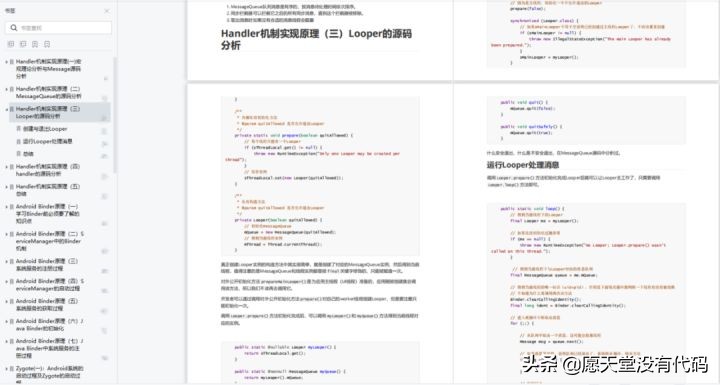
Task: Open bookmark Android Binder原理(五) 系统服务的获取过程
Action: tap(47, 305)
